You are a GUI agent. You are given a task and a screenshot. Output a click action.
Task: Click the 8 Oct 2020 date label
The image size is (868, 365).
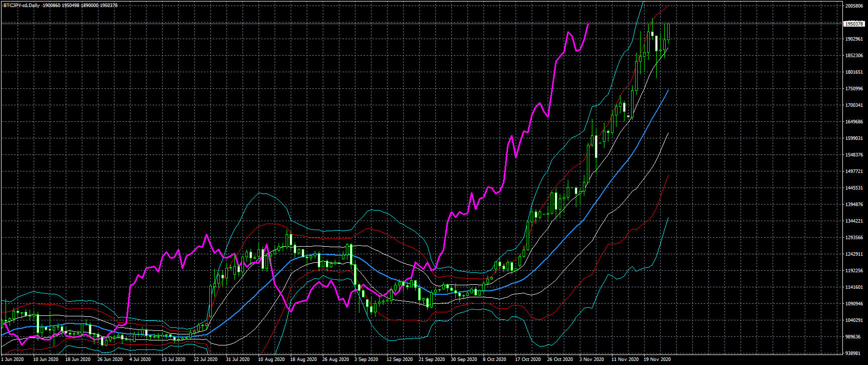pyautogui.click(x=494, y=359)
